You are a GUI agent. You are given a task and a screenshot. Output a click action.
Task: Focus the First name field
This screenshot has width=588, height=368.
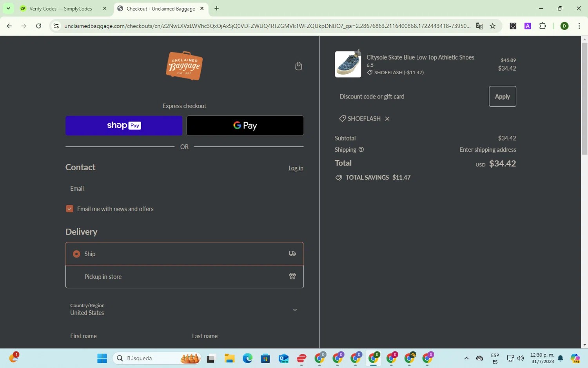(x=123, y=336)
